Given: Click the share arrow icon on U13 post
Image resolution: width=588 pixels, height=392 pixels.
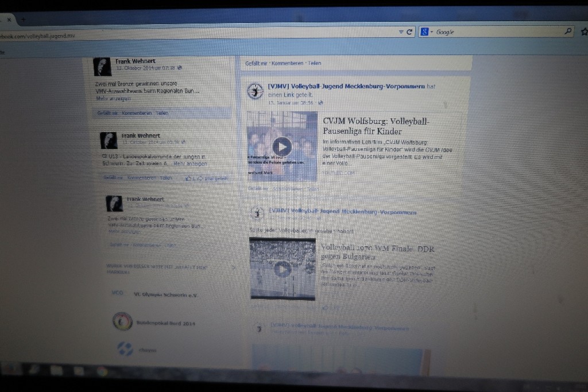Looking at the screenshot, I should coord(200,178).
